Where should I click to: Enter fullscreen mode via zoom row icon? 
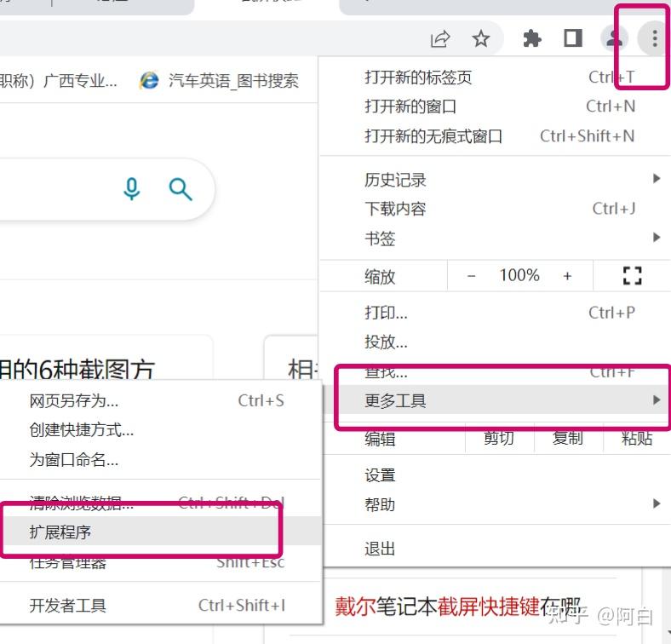(632, 276)
